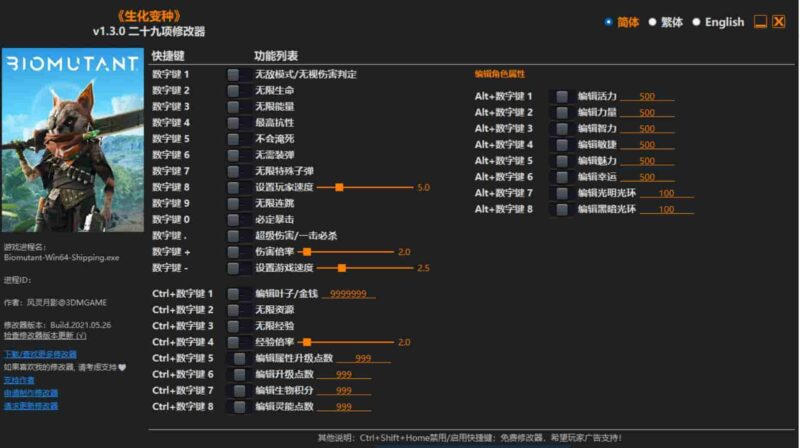Switch interface language to English
The height and width of the screenshot is (448, 800).
point(718,22)
